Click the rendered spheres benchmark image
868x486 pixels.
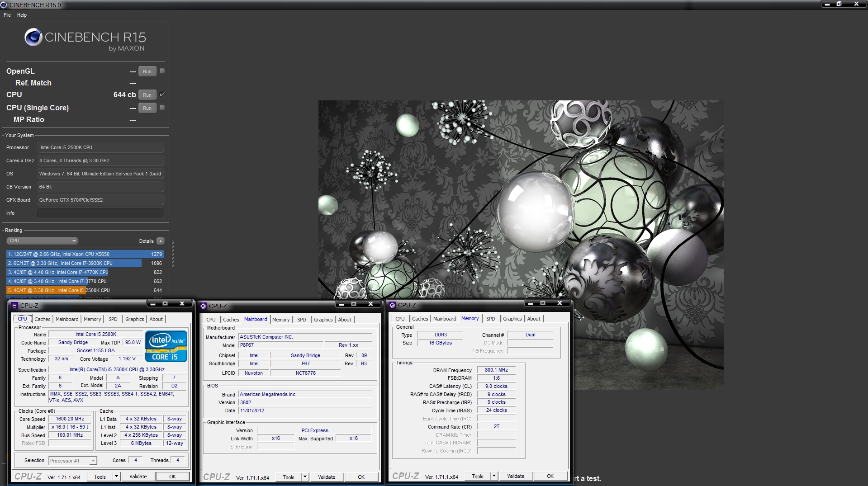click(x=521, y=245)
